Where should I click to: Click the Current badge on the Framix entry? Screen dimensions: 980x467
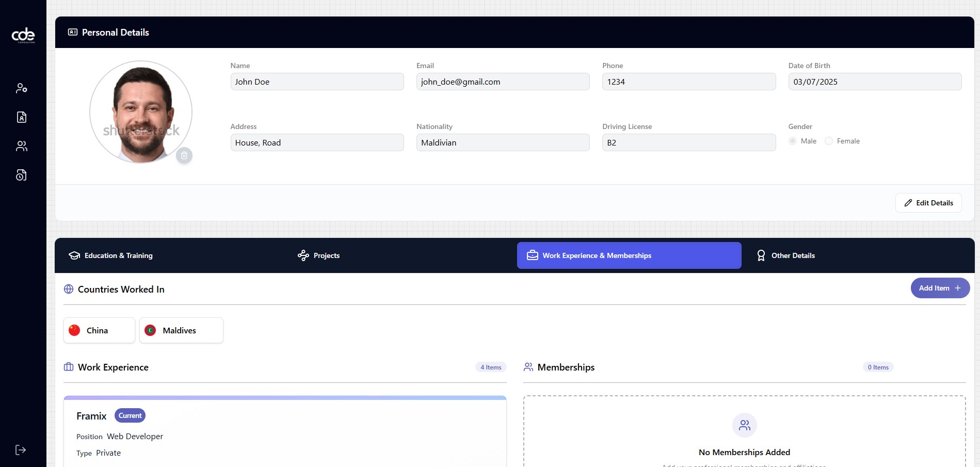(x=130, y=415)
